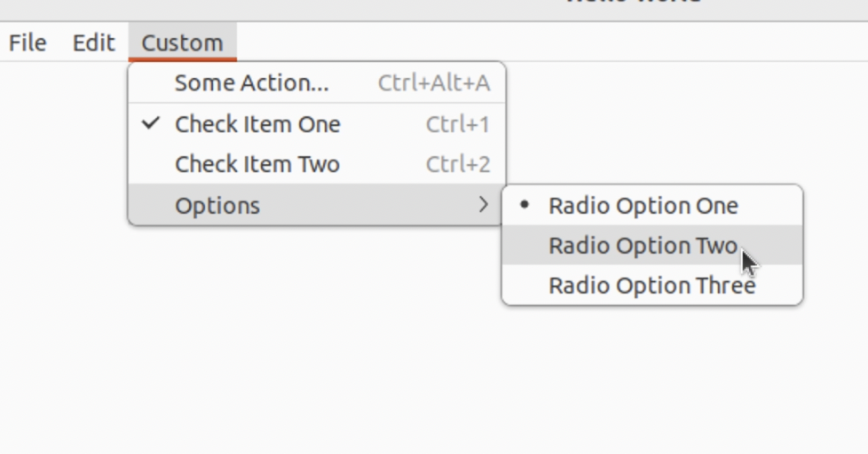Click the Ctrl+1 shortcut hint

pyautogui.click(x=457, y=124)
